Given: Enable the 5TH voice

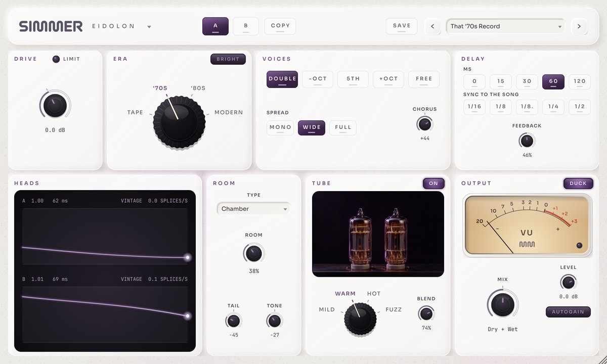Looking at the screenshot, I should pos(353,79).
